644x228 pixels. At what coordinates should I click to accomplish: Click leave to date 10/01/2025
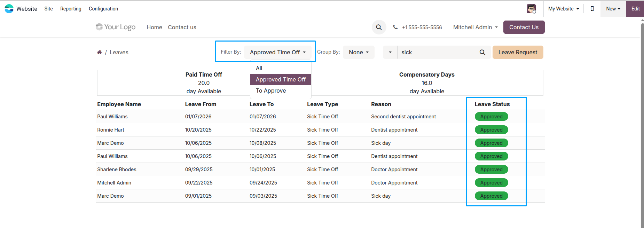(x=262, y=170)
